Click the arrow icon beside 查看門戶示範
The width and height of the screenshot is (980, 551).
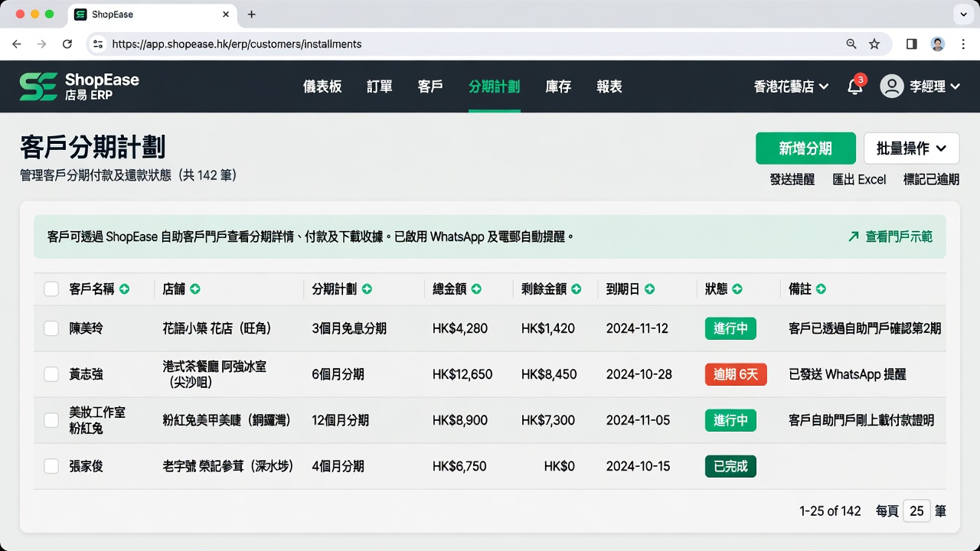[854, 237]
